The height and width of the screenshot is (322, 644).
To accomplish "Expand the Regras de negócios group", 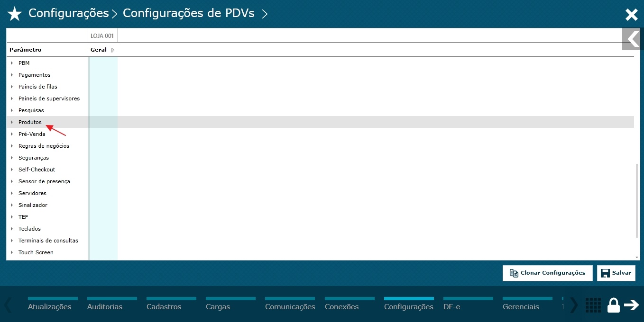I will click(12, 146).
